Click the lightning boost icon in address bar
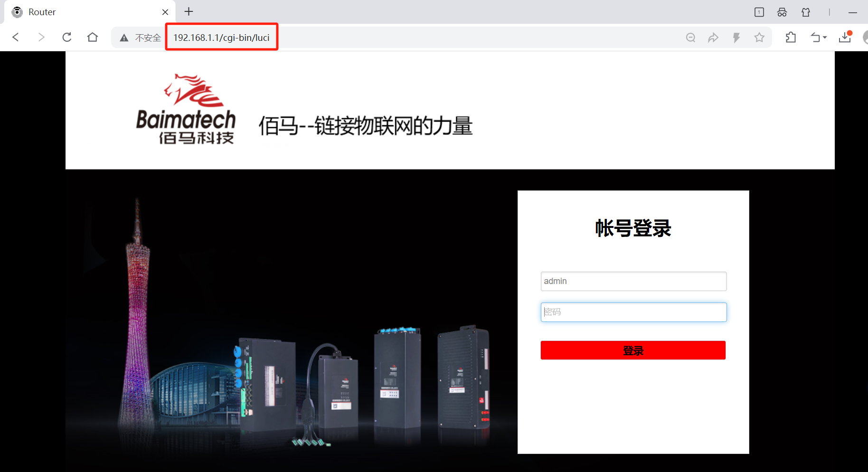Screen dimensions: 868x472 coord(737,37)
